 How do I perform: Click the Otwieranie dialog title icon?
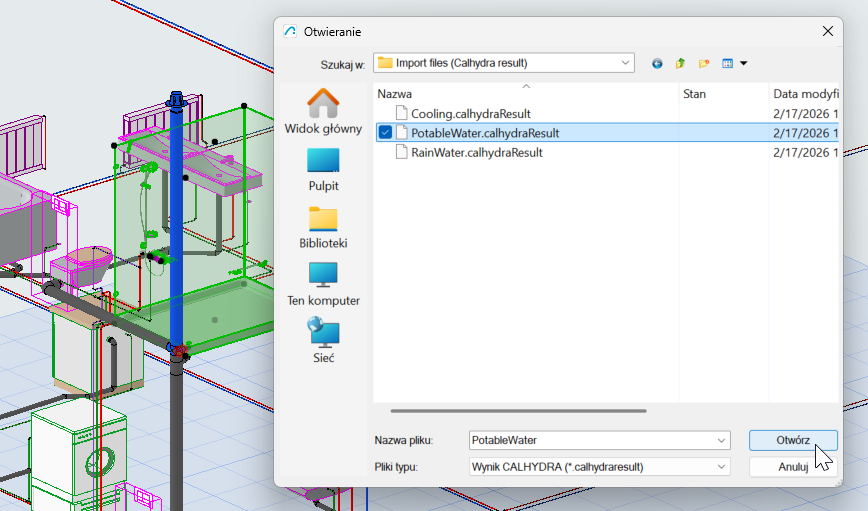point(290,32)
